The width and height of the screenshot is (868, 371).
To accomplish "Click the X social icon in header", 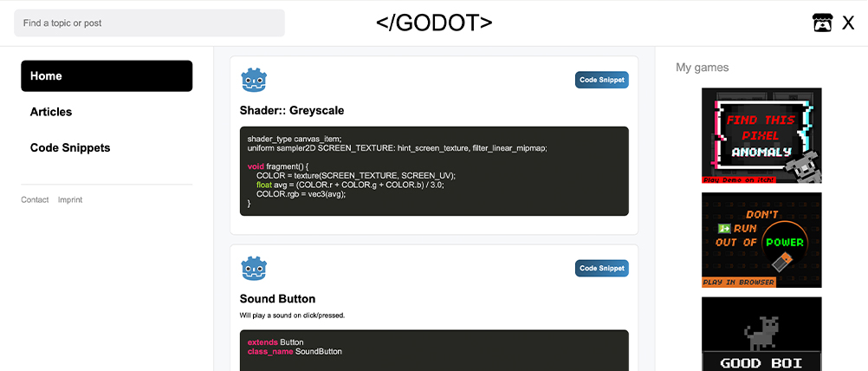I will click(848, 23).
